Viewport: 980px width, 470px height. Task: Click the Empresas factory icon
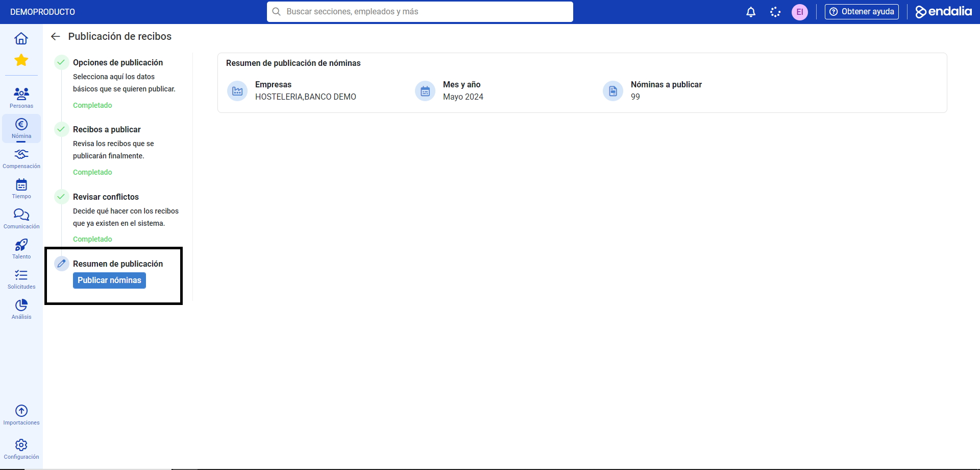tap(237, 91)
